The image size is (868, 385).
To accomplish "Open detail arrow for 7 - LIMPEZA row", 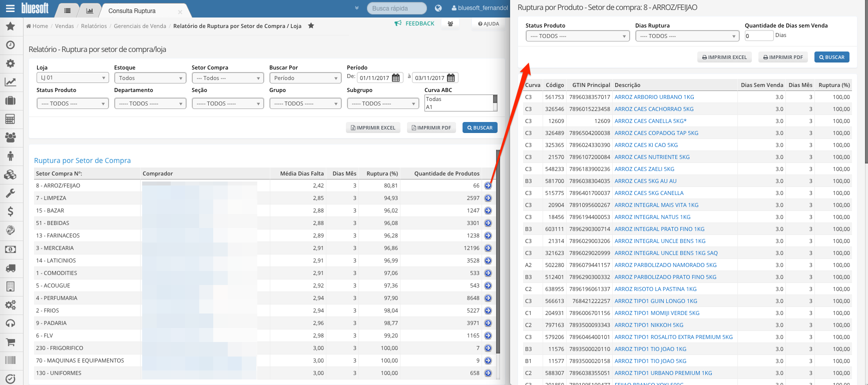I will (488, 198).
